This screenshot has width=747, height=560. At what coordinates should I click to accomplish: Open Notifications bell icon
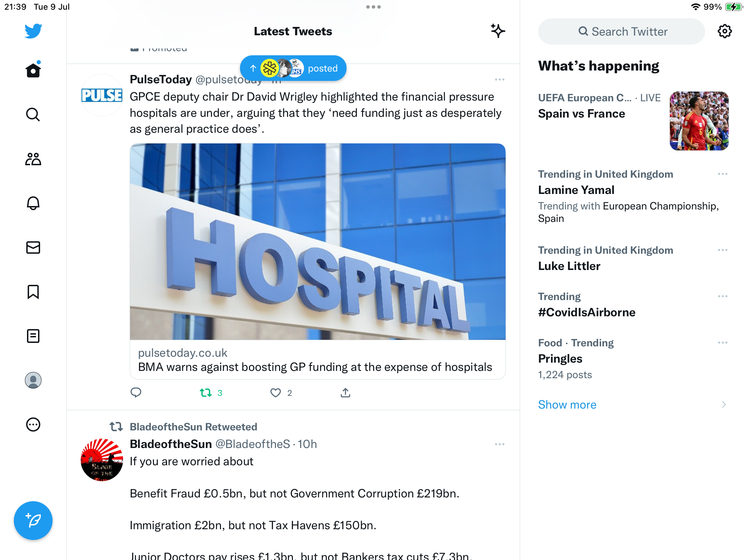(33, 203)
